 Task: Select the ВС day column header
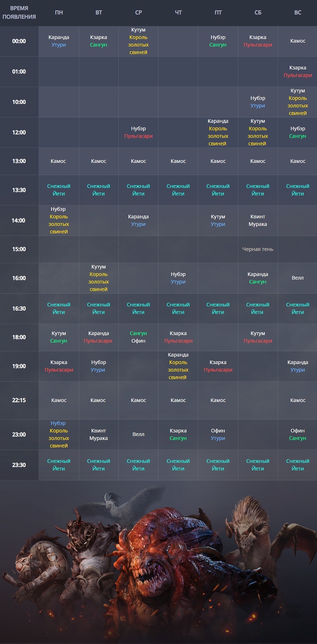(x=298, y=13)
